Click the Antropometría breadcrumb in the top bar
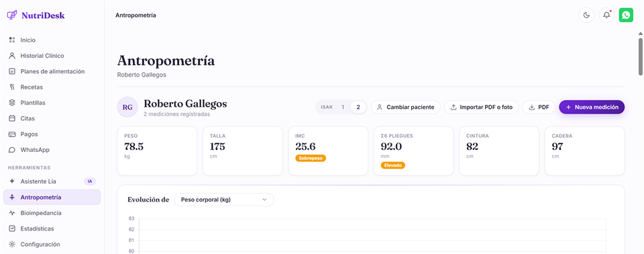 pyautogui.click(x=136, y=15)
